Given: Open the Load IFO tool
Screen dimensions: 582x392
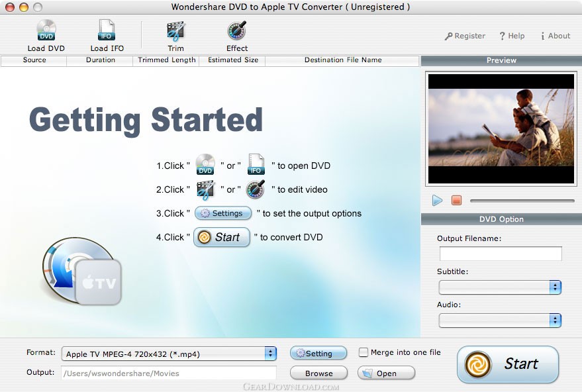Looking at the screenshot, I should pyautogui.click(x=107, y=36).
